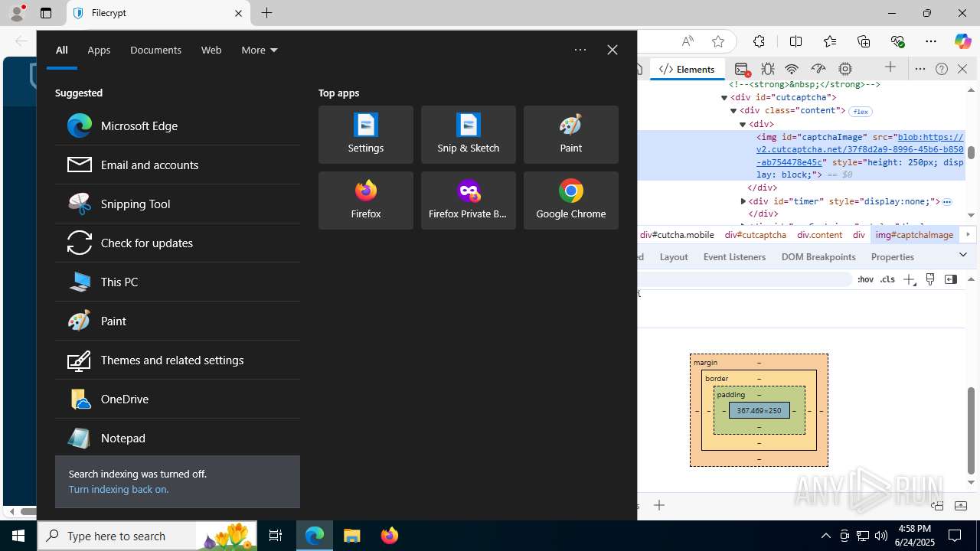
Task: Open Edge Extensions puzzle icon
Action: pos(759,41)
